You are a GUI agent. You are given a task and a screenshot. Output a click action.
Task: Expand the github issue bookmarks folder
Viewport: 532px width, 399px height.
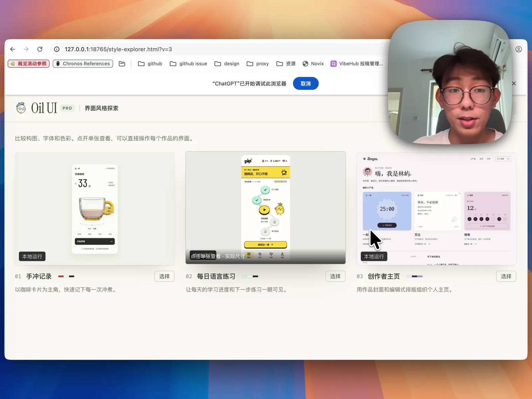[189, 64]
